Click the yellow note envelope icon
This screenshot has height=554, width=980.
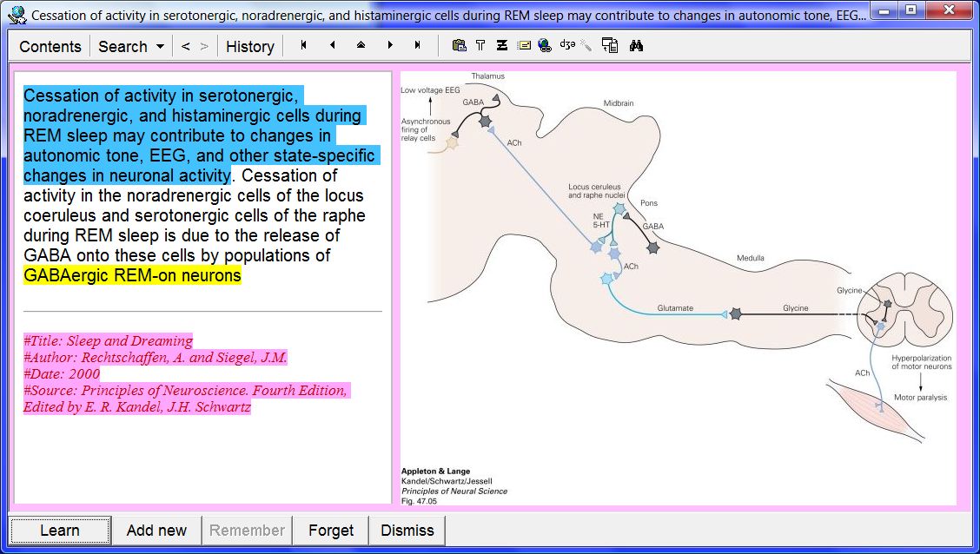524,46
